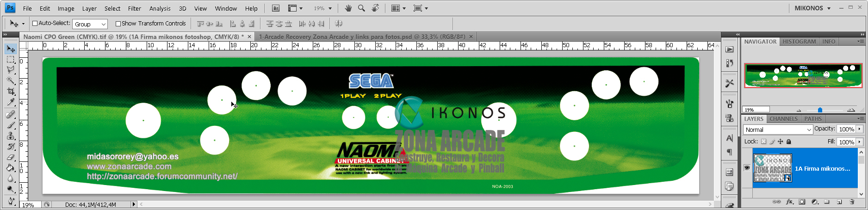Switch to the Channels tab
Screen dimensions: 868x210
(x=783, y=119)
